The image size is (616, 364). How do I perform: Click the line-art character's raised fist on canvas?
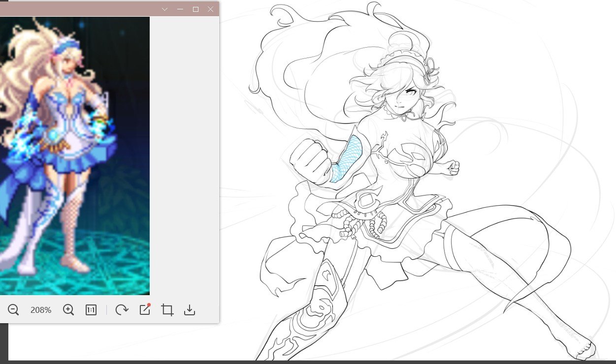[x=310, y=161]
